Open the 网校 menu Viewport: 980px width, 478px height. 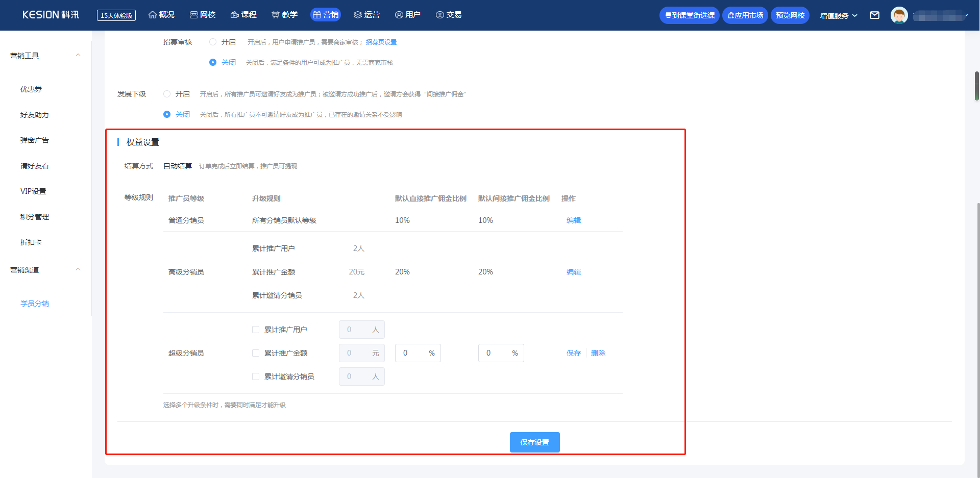(x=203, y=15)
